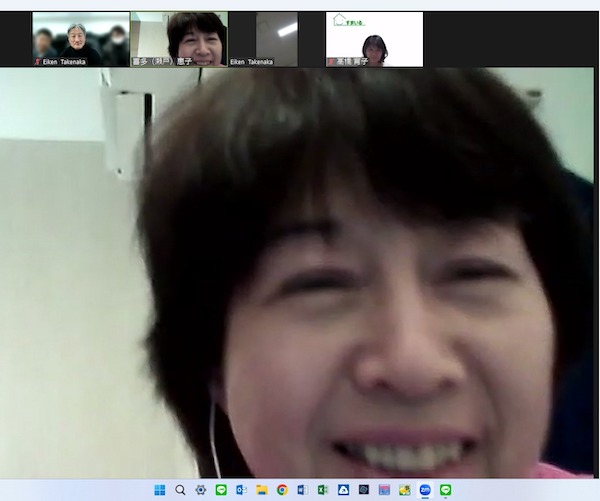Click muted mic icon on 高橋 tile
600x501 pixels.
331,62
